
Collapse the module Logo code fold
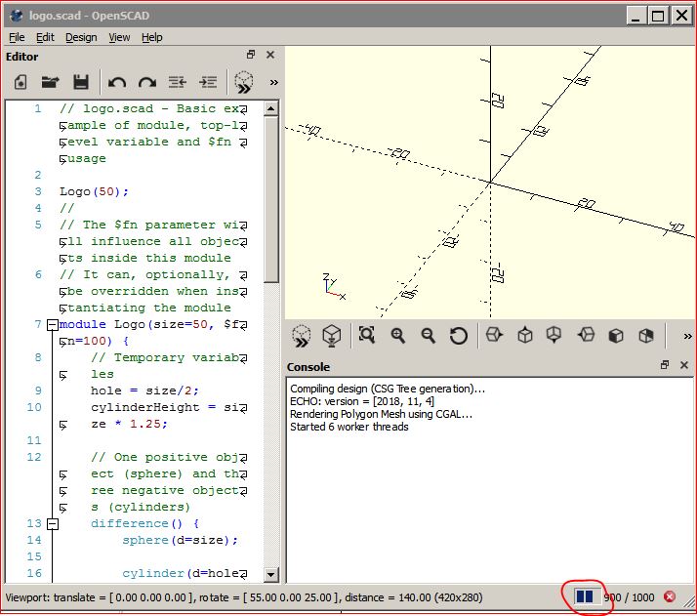[53, 324]
